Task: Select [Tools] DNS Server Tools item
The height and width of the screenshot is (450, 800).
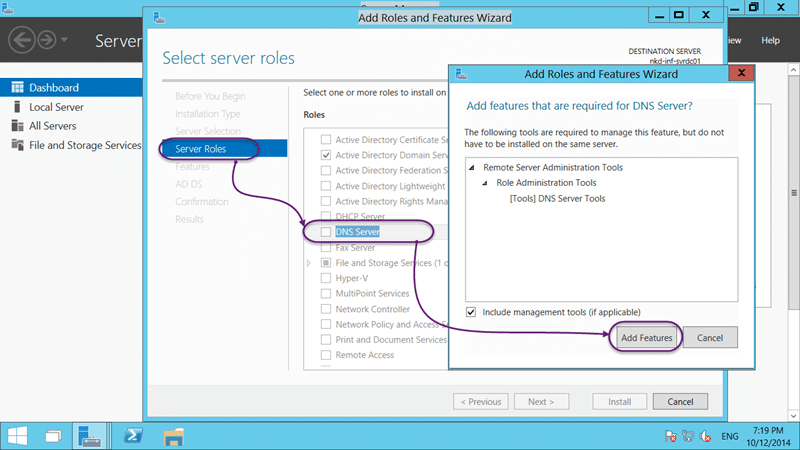Action: coord(557,198)
